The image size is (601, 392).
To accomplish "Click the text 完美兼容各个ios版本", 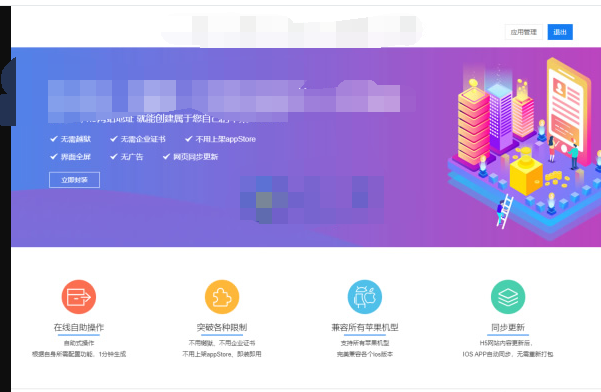I will 365,354.
